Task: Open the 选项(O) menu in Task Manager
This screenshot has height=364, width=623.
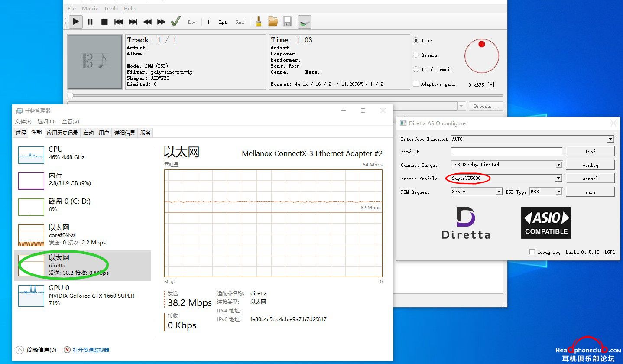Action: [x=47, y=122]
